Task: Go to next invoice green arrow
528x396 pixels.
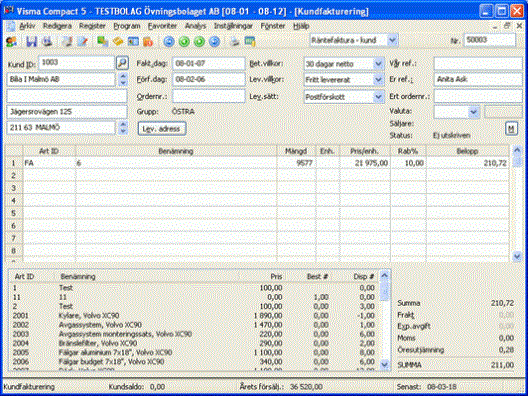Action: click(199, 41)
